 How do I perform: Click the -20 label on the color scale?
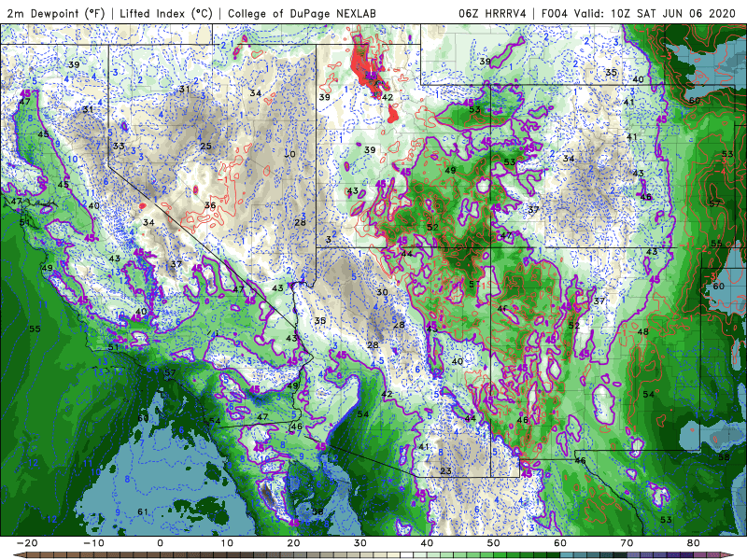coord(27,543)
